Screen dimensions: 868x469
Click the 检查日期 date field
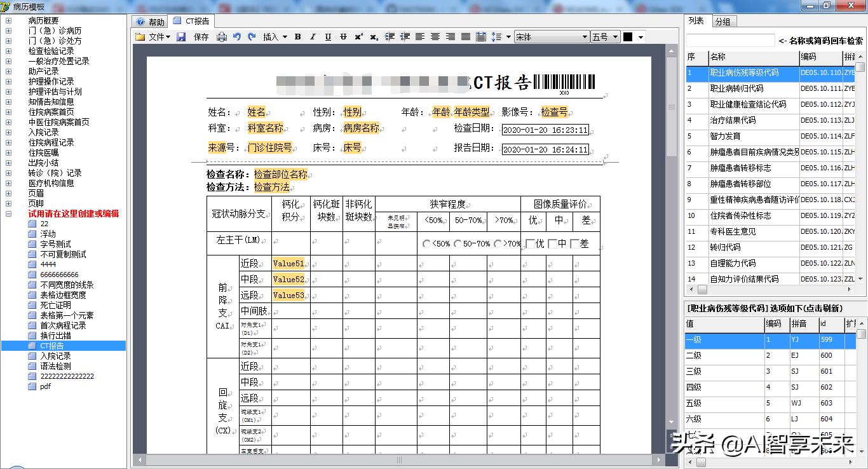click(545, 130)
